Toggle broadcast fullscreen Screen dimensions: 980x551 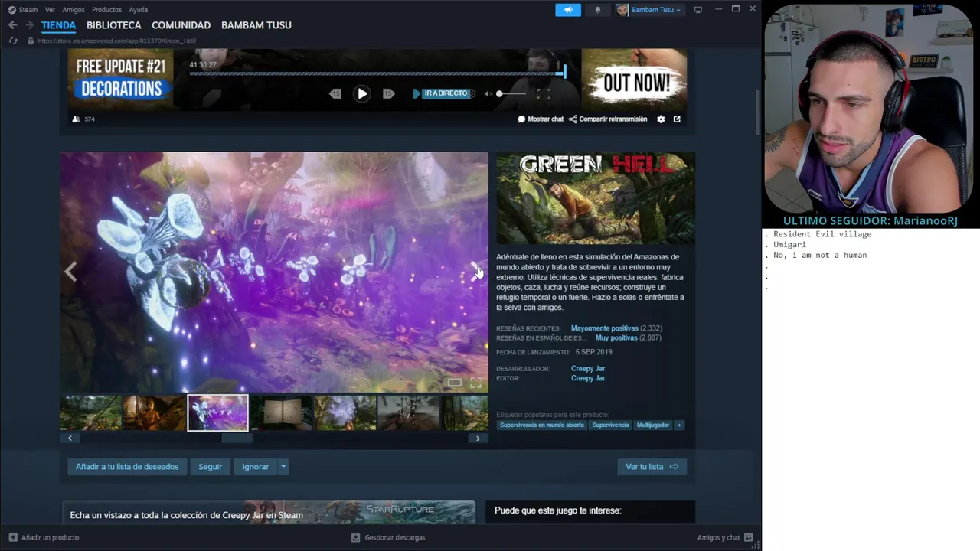[544, 93]
